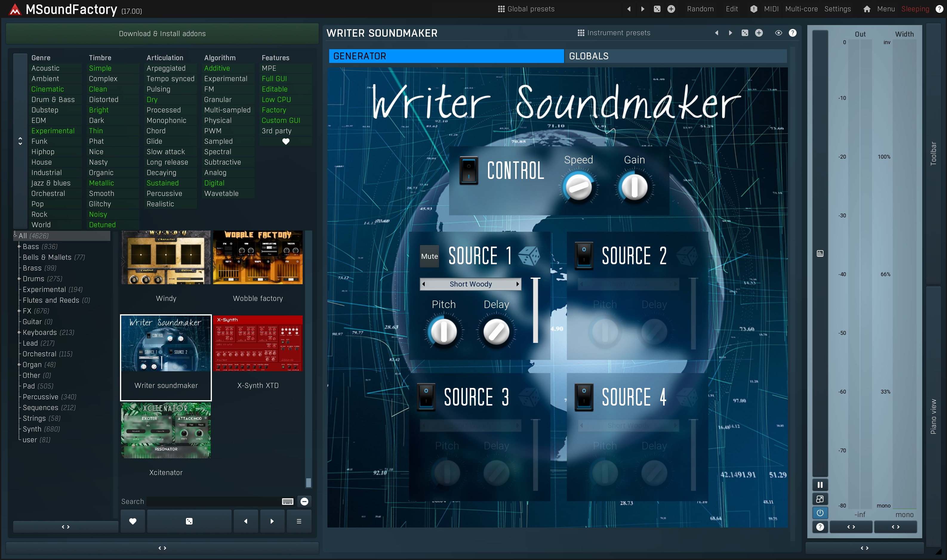947x560 pixels.
Task: Click the keyboard icon in the Search bar
Action: coord(287,501)
